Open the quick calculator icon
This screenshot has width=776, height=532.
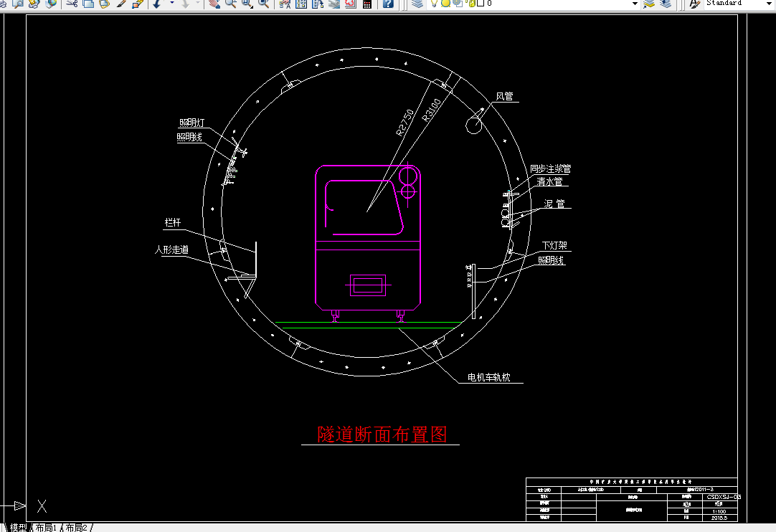pos(366,4)
